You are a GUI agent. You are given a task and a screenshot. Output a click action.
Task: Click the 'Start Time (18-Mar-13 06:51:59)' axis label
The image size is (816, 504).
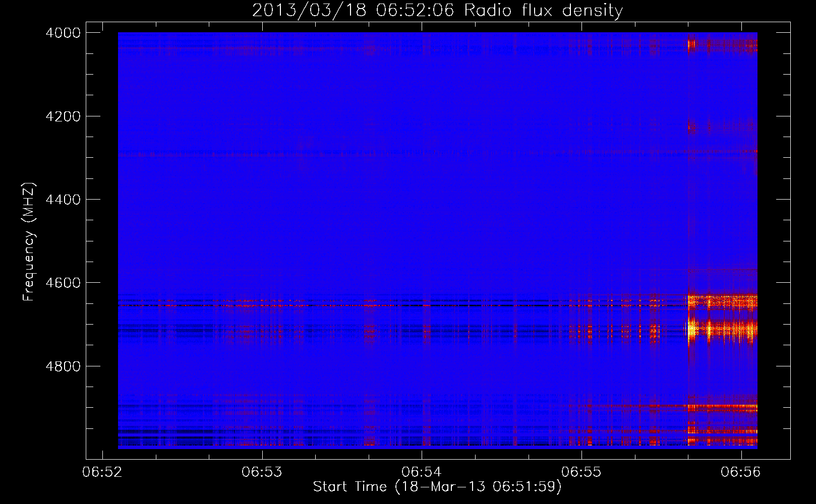437,487
